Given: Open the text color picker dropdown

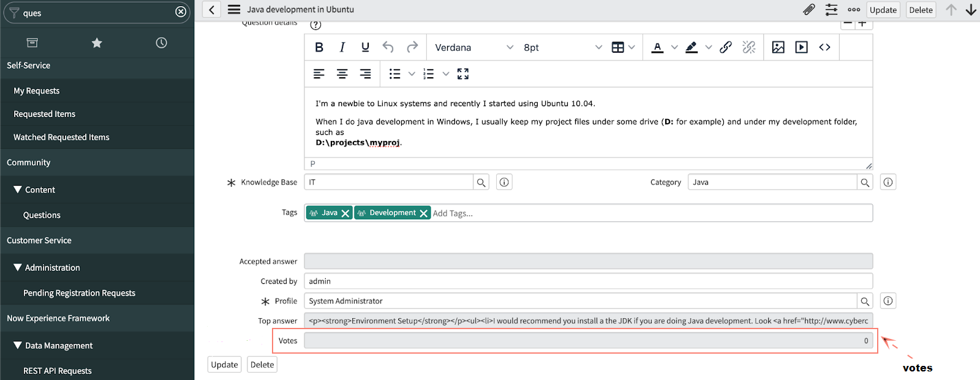Looking at the screenshot, I should [x=674, y=47].
